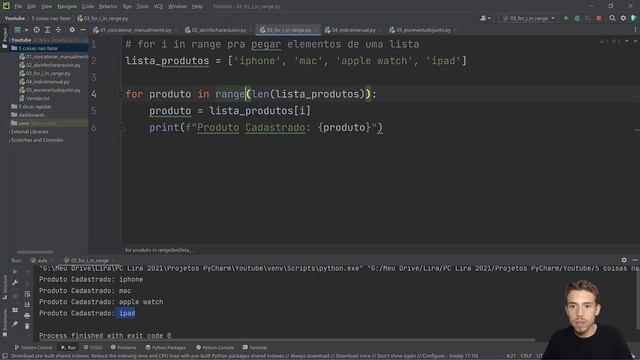Open the Navigate menu
The image size is (640, 360).
pos(67,7)
